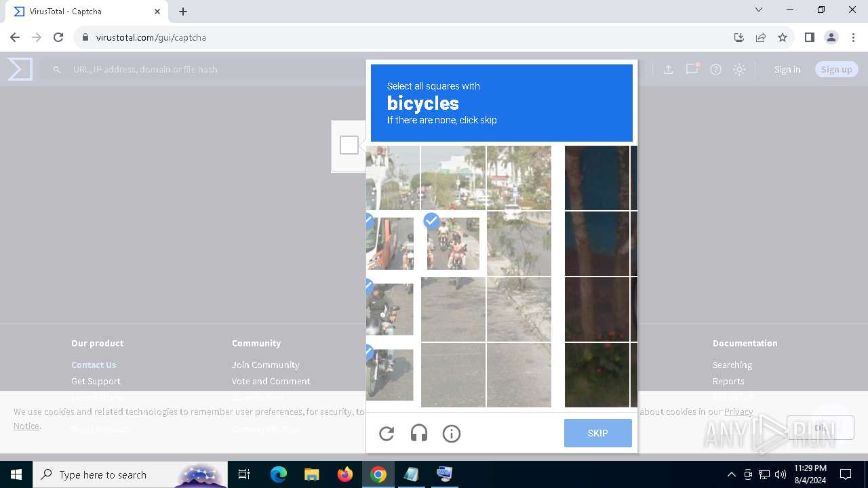Open Vote and Comment footer link
This screenshot has width=868, height=488.
coord(271,381)
